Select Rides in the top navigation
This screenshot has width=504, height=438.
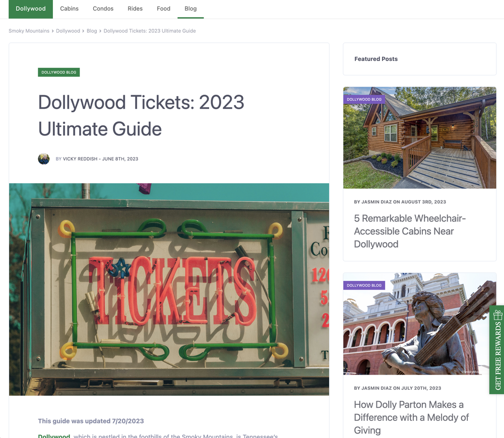[x=135, y=9]
